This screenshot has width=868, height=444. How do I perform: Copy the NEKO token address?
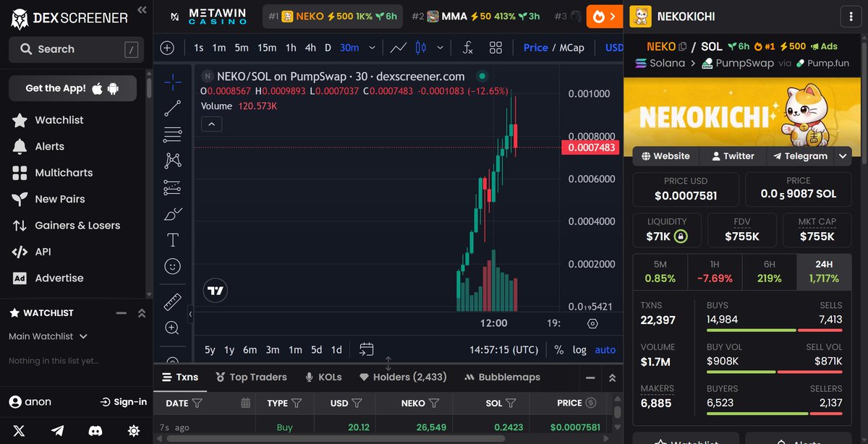point(682,46)
